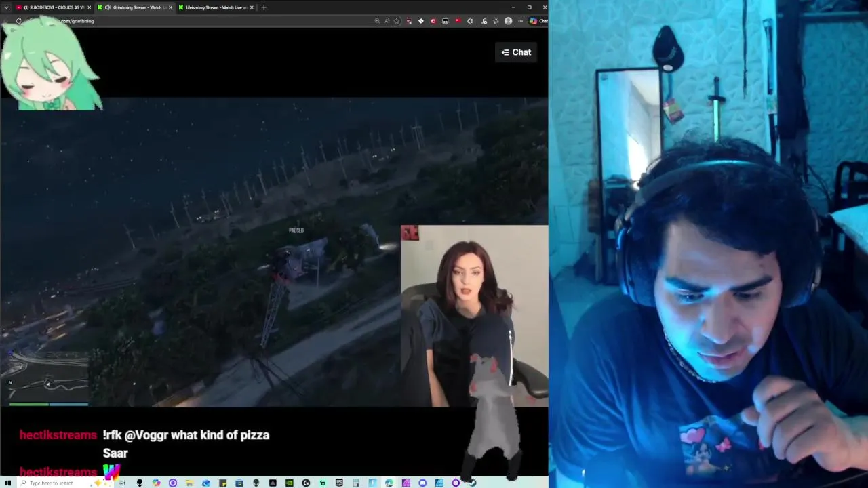Click the 'Saar' chat text
The image size is (868, 488).
tap(115, 453)
